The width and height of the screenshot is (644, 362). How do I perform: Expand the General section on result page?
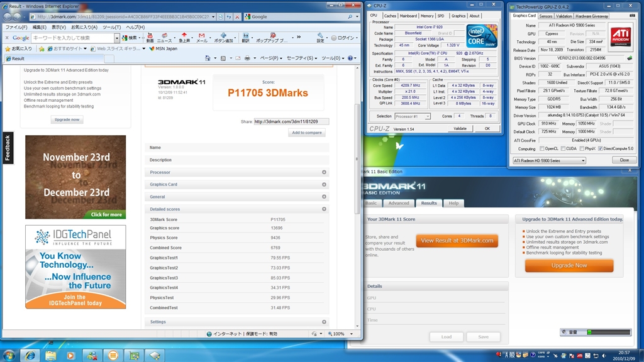[324, 197]
